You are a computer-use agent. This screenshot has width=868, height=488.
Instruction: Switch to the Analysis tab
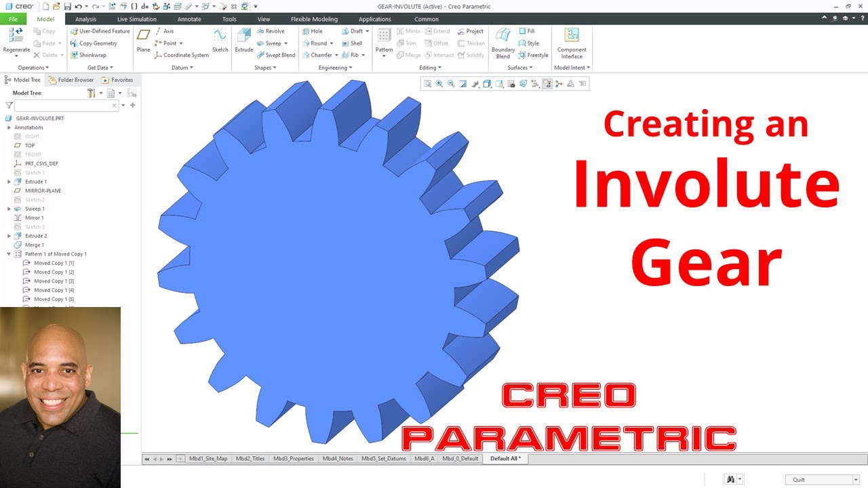85,19
